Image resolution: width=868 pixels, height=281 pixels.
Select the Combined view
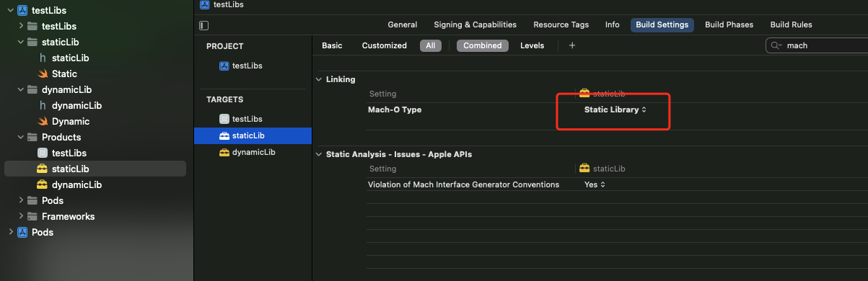pyautogui.click(x=482, y=45)
